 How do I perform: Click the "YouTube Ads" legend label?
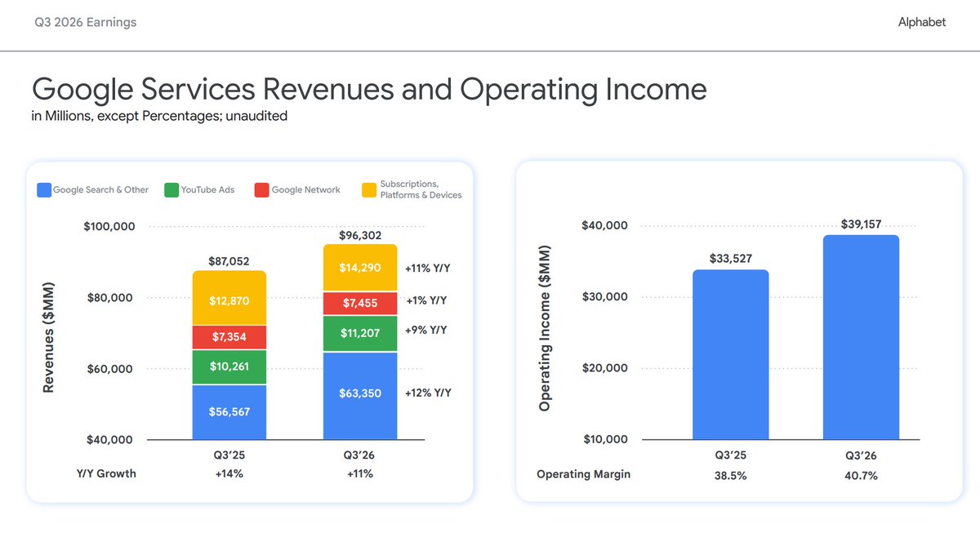[x=208, y=189]
